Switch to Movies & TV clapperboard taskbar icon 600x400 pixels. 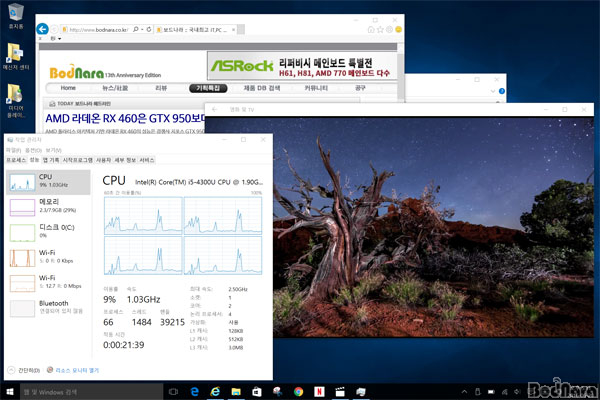tap(340, 392)
